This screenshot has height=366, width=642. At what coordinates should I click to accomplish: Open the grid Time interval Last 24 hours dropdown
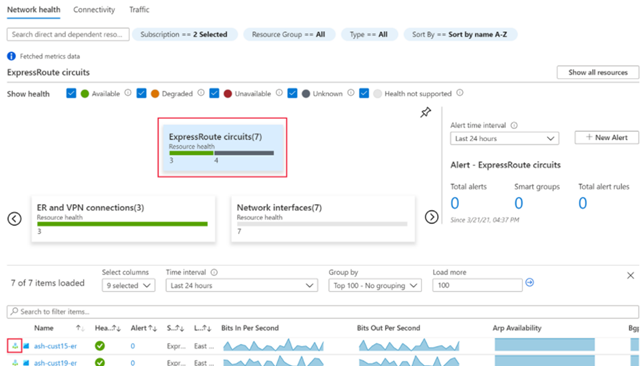(x=242, y=285)
